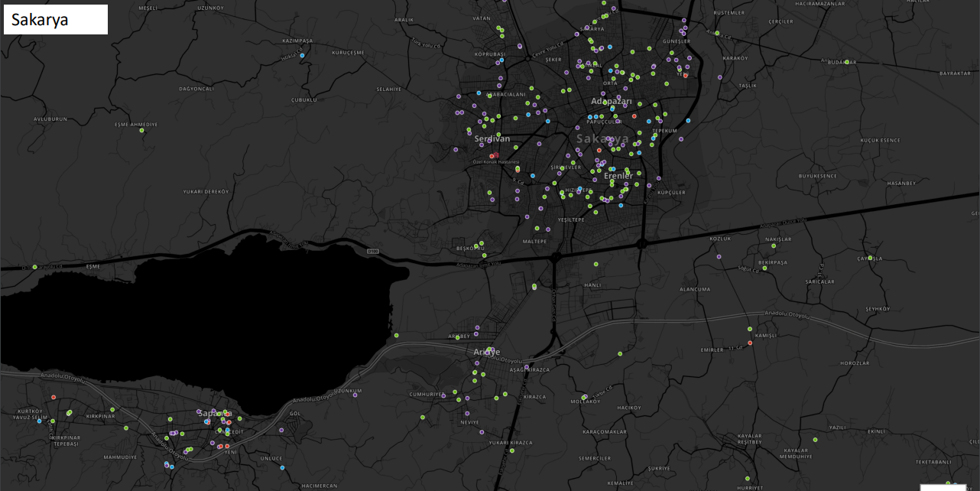Viewport: 980px width, 491px height.
Task: Select the green marker near Eşme Ahmediye
Action: (141, 130)
